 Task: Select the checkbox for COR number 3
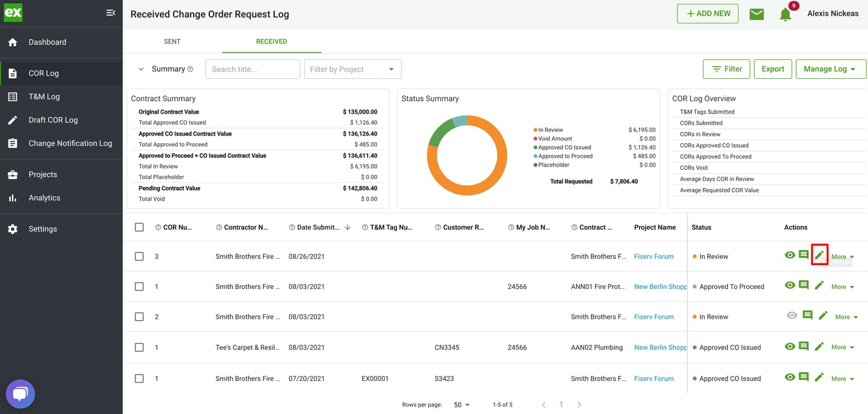(x=139, y=256)
